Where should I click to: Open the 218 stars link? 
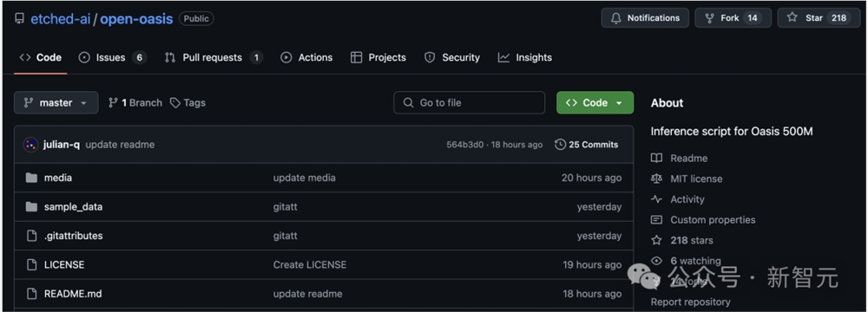pos(692,240)
